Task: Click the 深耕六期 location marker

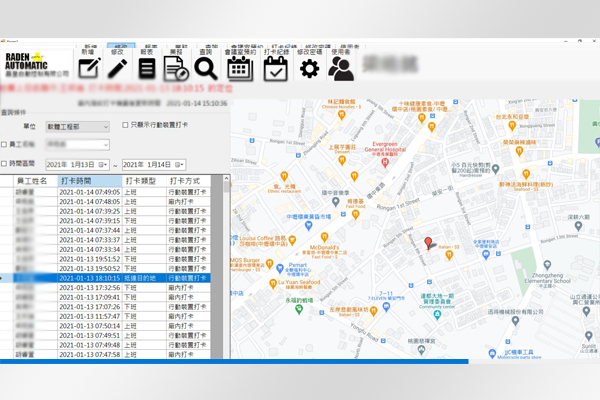Action: click(578, 226)
